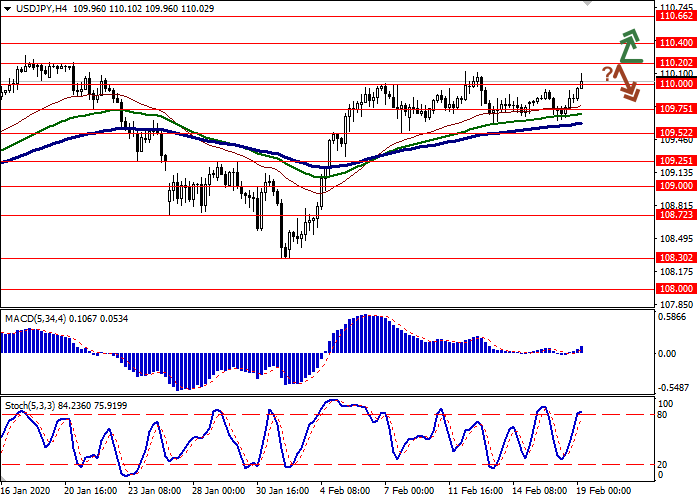This screenshot has width=700, height=500.
Task: Click the black 110.000 current price tag
Action: (x=675, y=84)
